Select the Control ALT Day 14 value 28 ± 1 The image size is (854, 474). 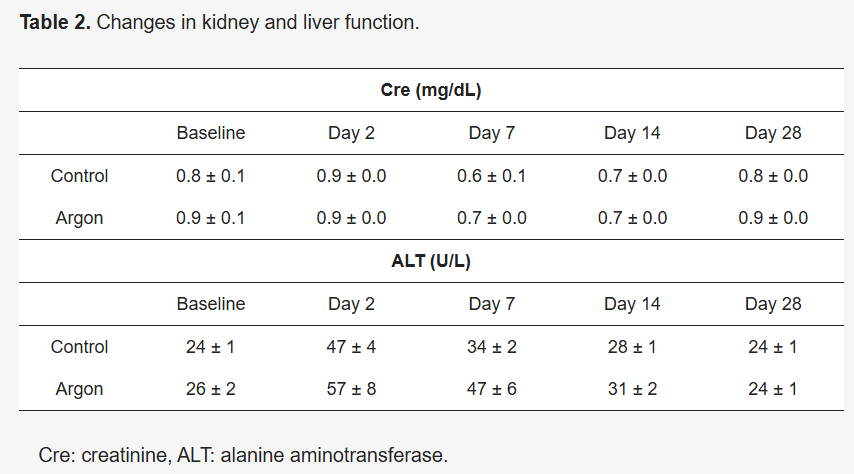632,347
